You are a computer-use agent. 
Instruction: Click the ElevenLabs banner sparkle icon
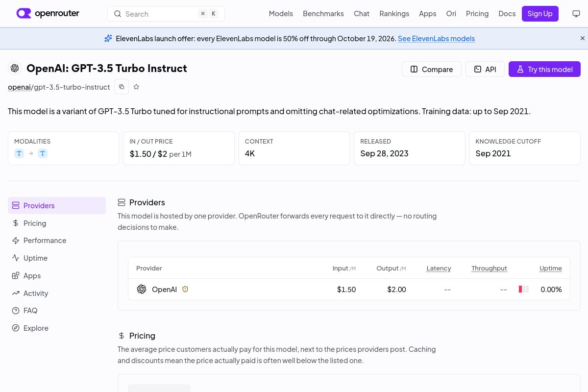pyautogui.click(x=108, y=38)
